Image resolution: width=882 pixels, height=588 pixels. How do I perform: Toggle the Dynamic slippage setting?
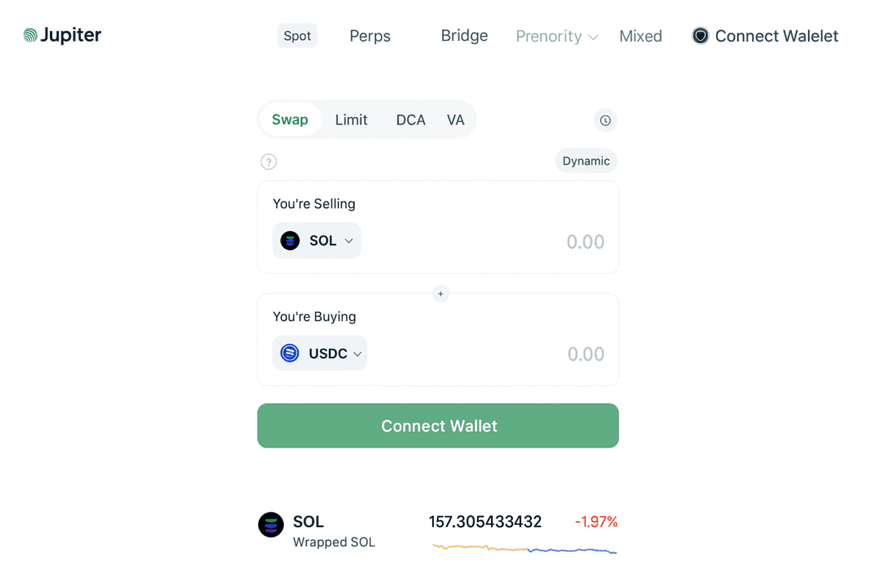coord(586,161)
